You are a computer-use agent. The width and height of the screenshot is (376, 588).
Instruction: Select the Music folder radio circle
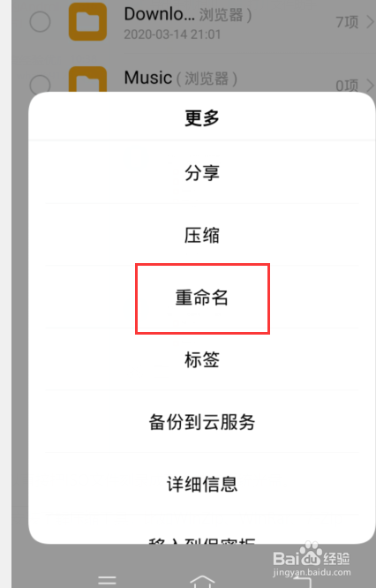tap(40, 84)
